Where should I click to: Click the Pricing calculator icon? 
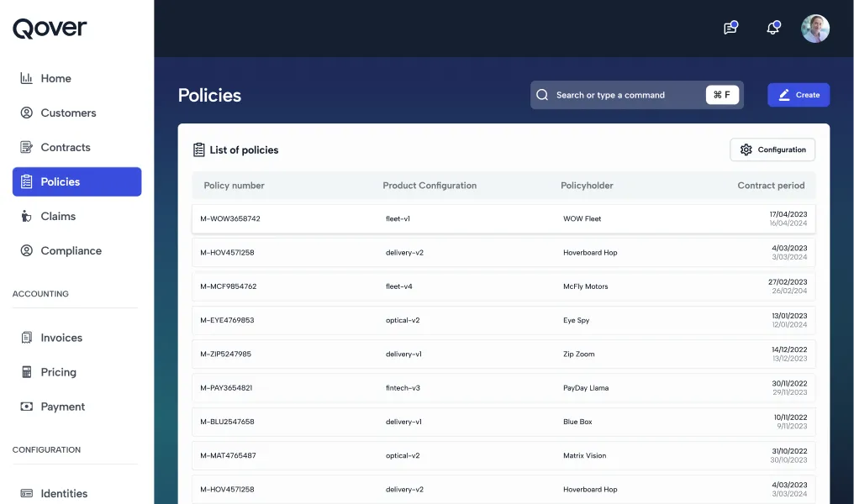click(x=27, y=372)
